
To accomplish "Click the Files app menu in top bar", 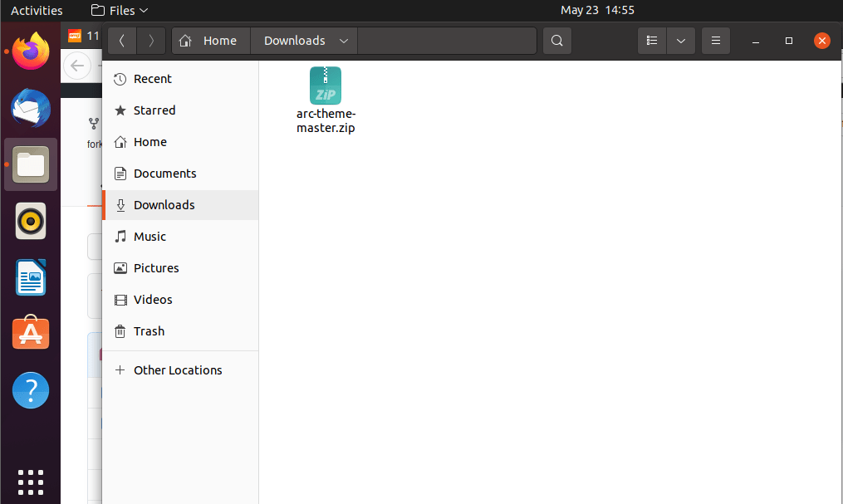I will pos(120,10).
